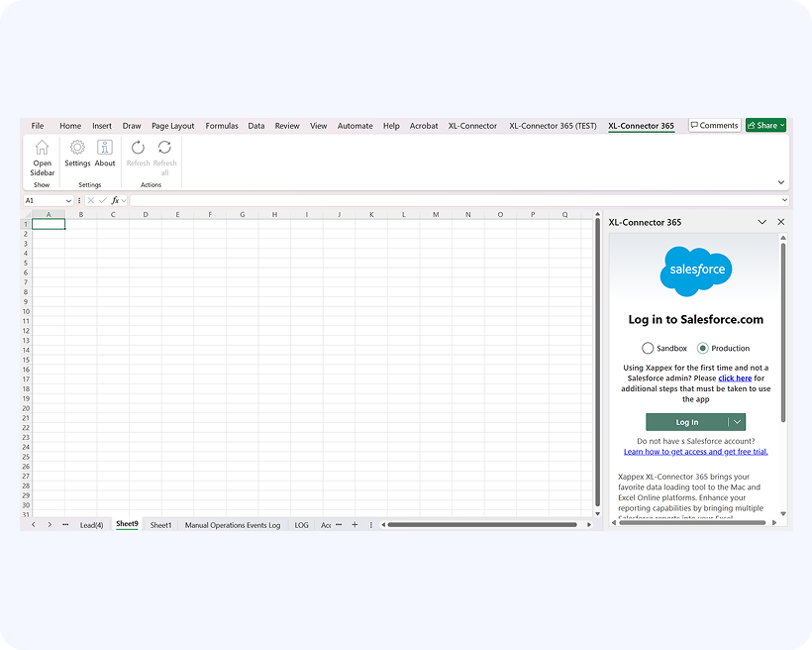
Task: Switch to the Formulas ribbon tab
Action: (x=222, y=126)
